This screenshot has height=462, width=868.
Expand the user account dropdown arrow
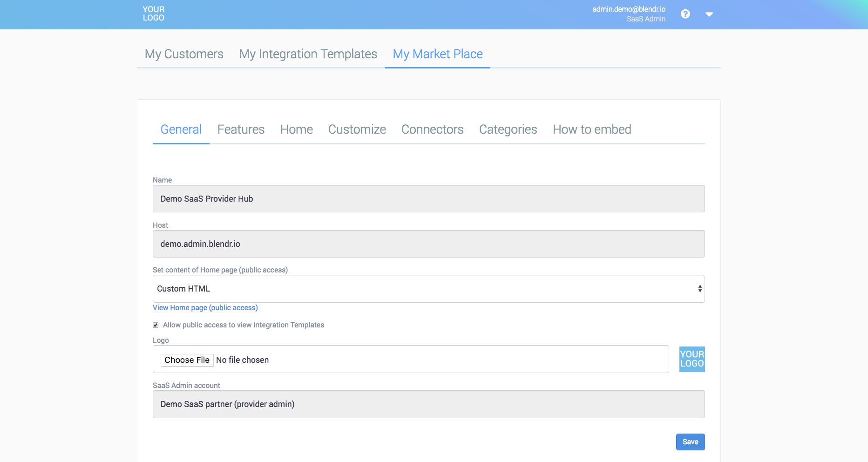click(x=709, y=14)
